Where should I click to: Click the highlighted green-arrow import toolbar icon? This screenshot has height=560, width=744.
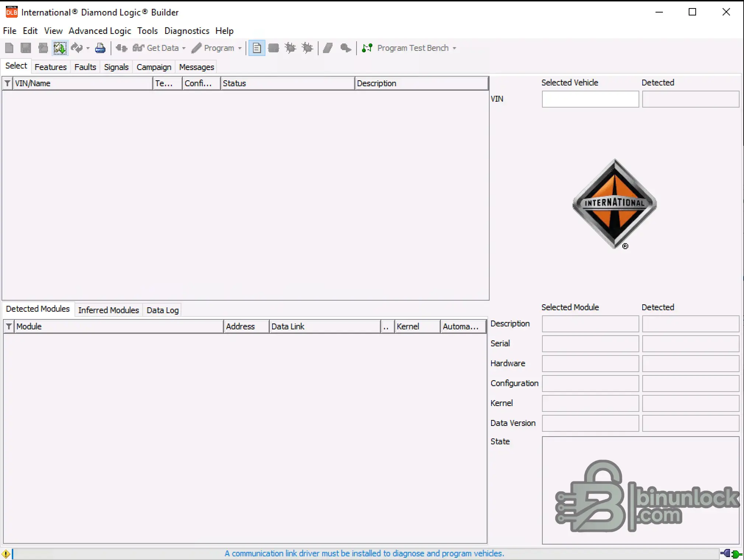(60, 48)
